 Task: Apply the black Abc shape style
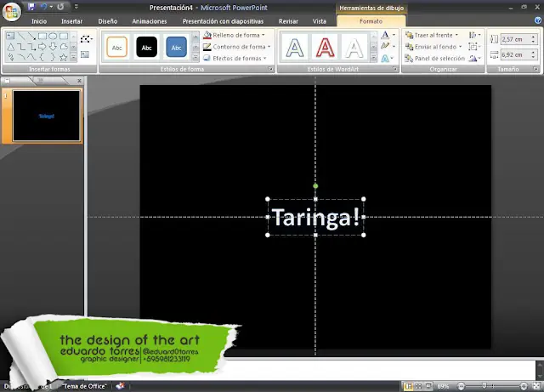tap(147, 47)
